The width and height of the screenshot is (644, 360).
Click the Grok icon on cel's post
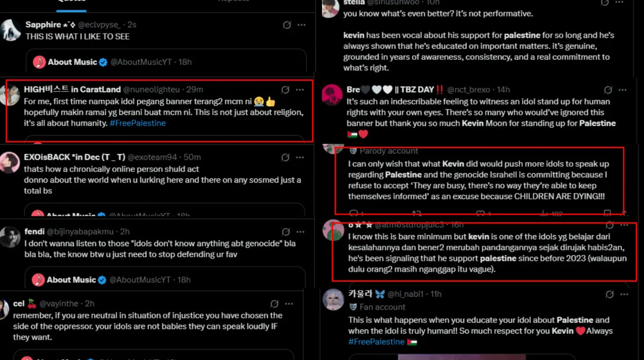coord(276,304)
